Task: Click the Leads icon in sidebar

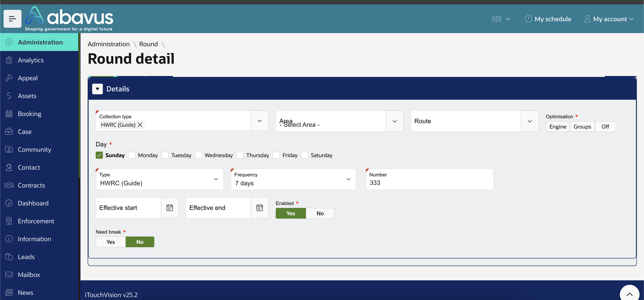Action: pos(9,257)
